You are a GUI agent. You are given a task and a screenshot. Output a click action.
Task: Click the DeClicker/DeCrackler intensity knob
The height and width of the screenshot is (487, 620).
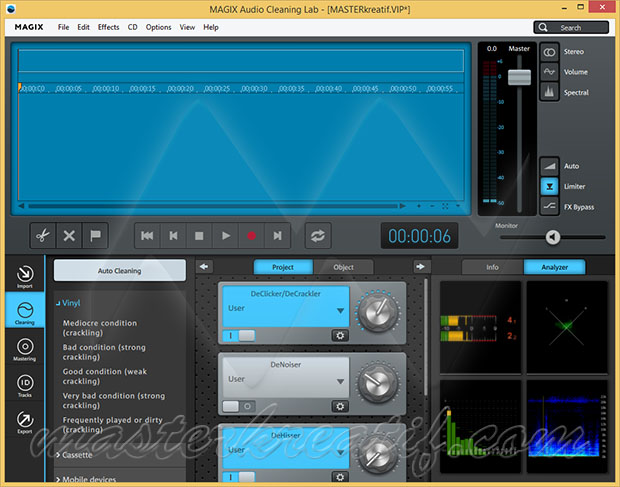(378, 313)
